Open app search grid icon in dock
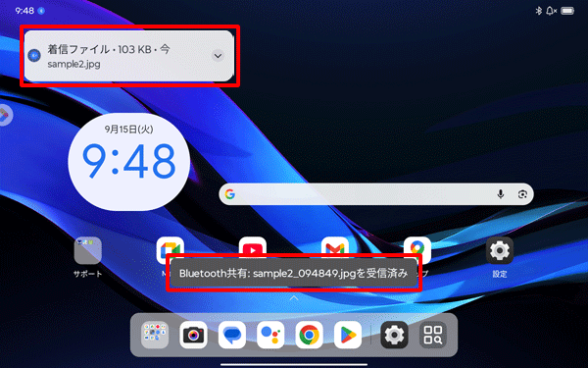Image resolution: width=588 pixels, height=368 pixels. click(x=433, y=335)
